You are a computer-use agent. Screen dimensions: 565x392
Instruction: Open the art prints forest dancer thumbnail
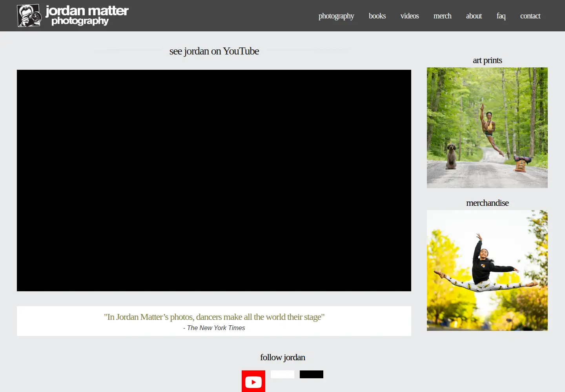[x=487, y=128]
